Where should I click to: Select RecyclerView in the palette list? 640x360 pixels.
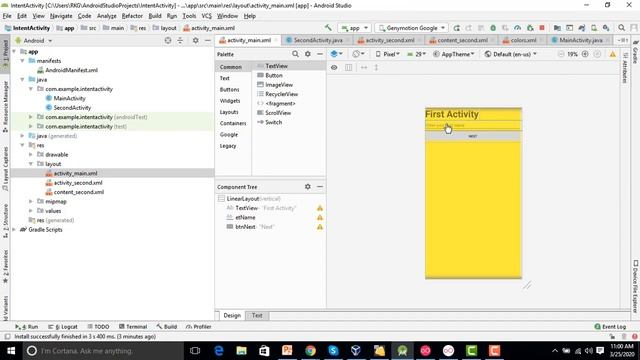click(282, 94)
